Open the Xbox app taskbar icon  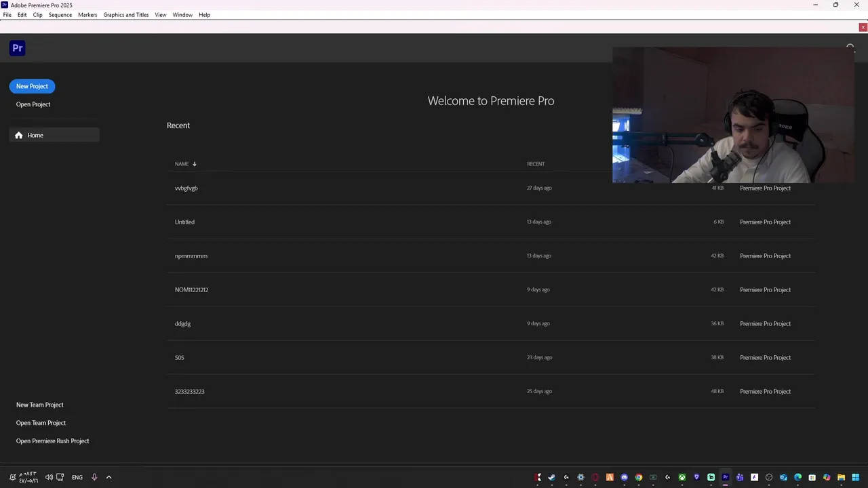(682, 477)
